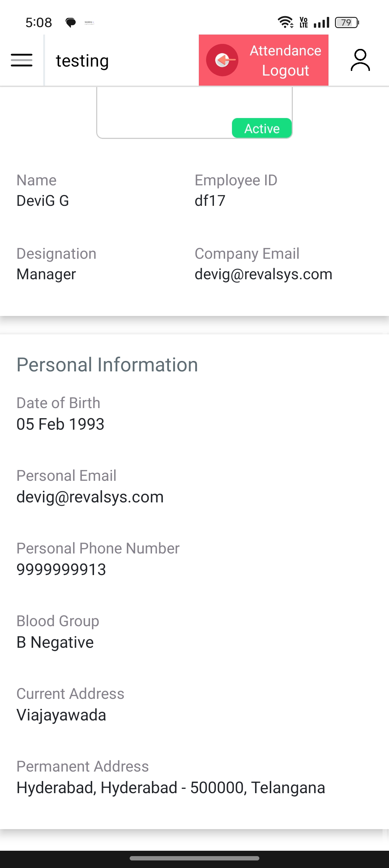Tap the VoLTE status icon
Screen dimensions: 389x868
[304, 22]
